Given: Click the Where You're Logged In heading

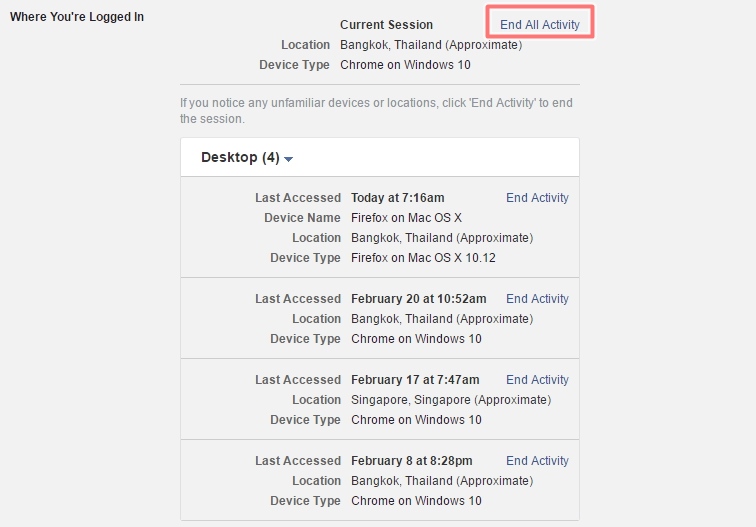Looking at the screenshot, I should point(77,17).
